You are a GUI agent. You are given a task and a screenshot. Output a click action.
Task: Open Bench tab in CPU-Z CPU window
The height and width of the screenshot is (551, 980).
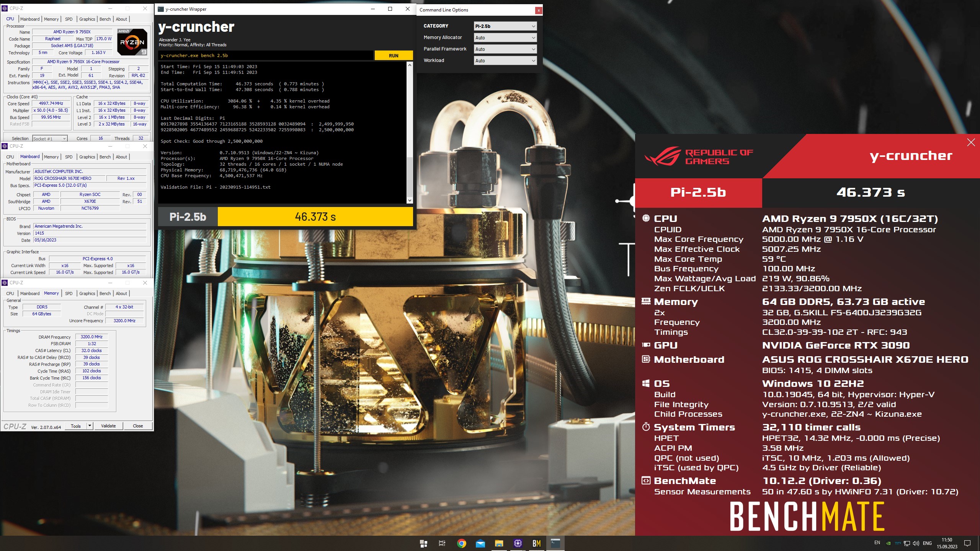point(105,19)
